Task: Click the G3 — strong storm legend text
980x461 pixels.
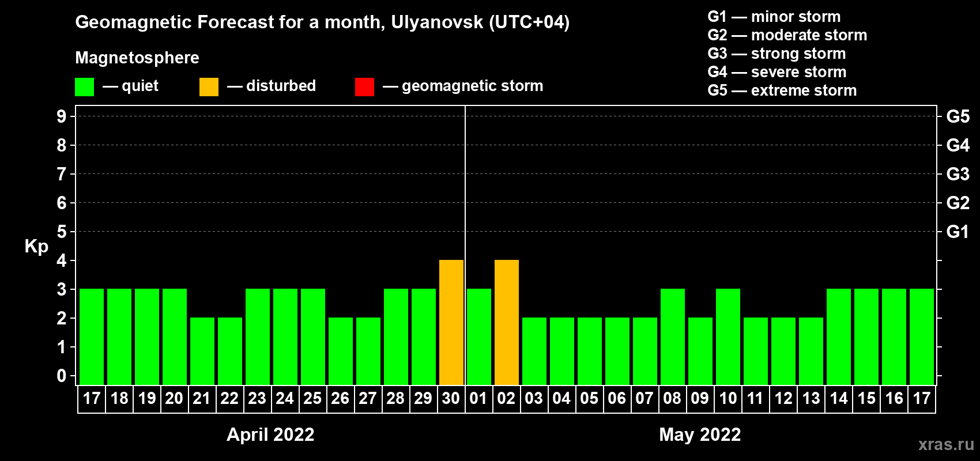Action: pyautogui.click(x=777, y=54)
